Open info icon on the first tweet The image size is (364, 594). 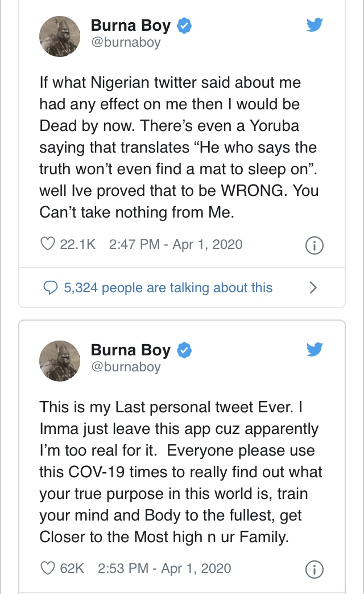[x=315, y=245]
